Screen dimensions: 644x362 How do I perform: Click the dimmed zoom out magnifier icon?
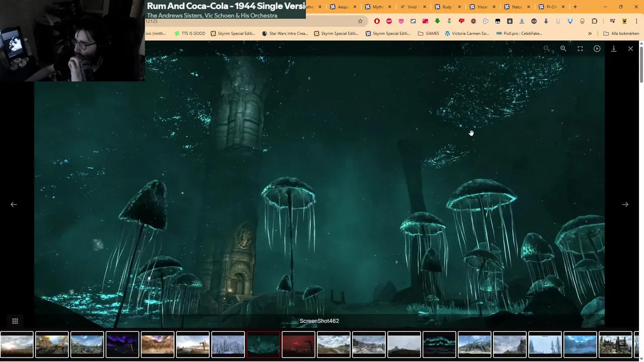click(x=546, y=49)
